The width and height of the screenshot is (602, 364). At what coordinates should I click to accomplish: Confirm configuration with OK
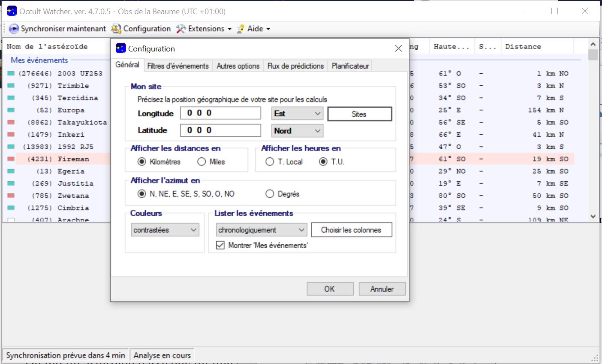pyautogui.click(x=330, y=289)
